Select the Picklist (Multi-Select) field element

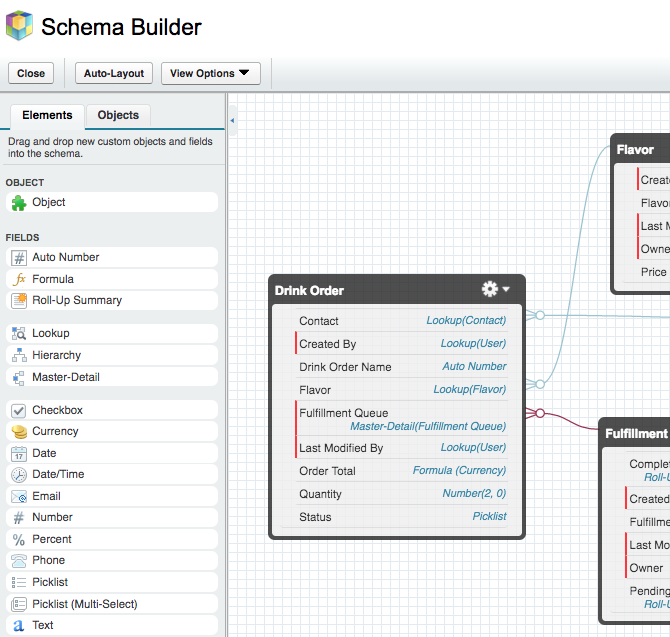click(x=111, y=604)
